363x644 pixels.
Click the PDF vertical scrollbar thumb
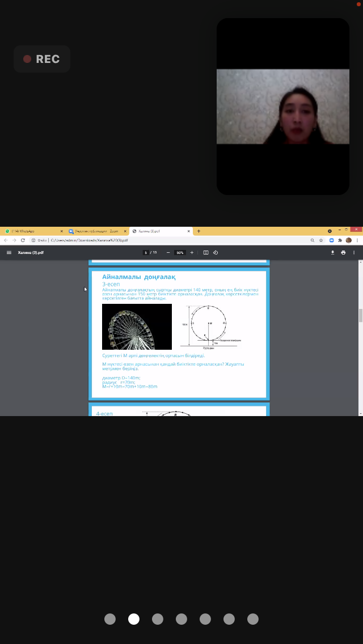pos(361,315)
